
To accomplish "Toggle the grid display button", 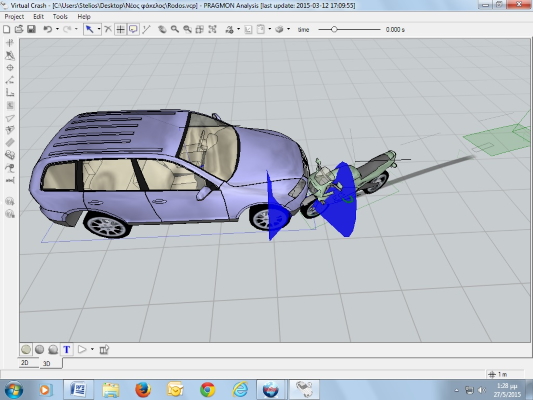I will click(x=120, y=30).
